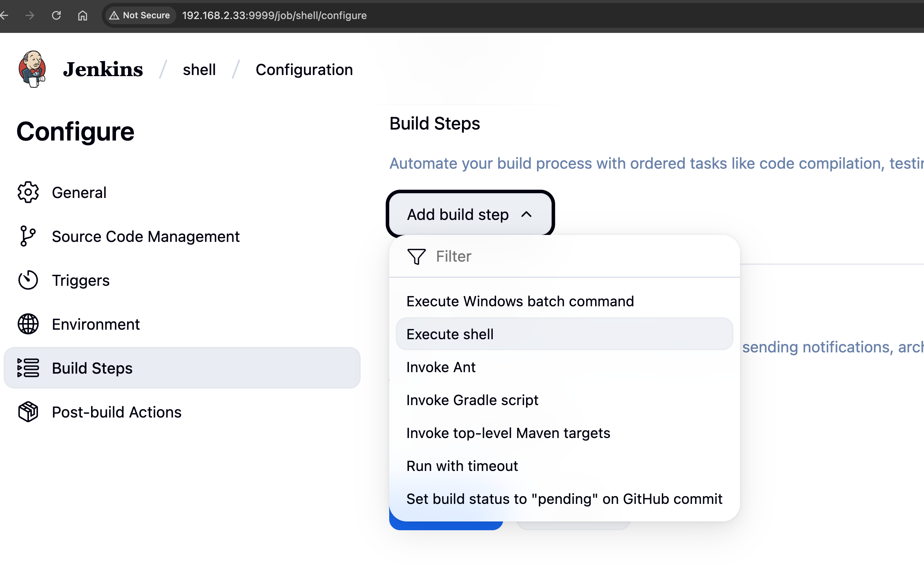Click the General gear icon

click(x=28, y=192)
